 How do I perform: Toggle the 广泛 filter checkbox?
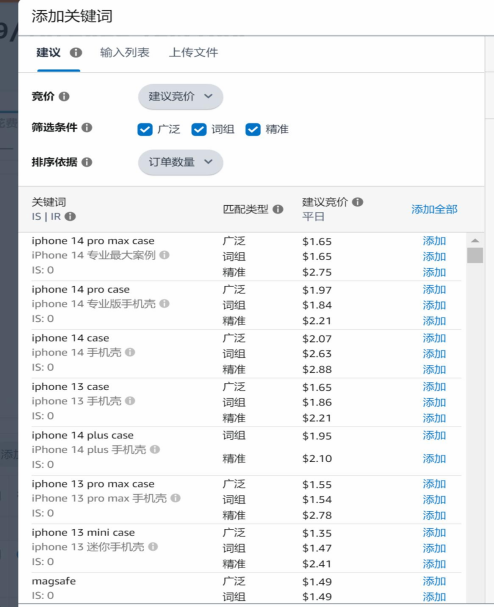tap(145, 129)
